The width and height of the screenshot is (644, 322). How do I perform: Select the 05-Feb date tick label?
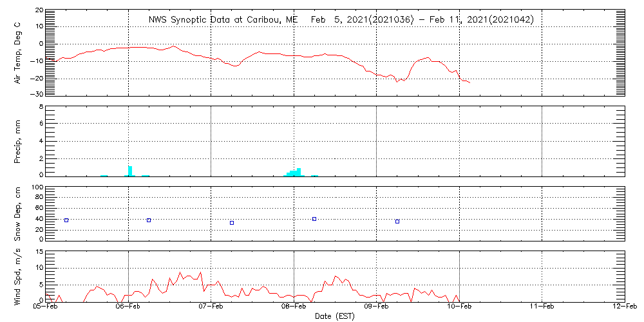(46, 308)
